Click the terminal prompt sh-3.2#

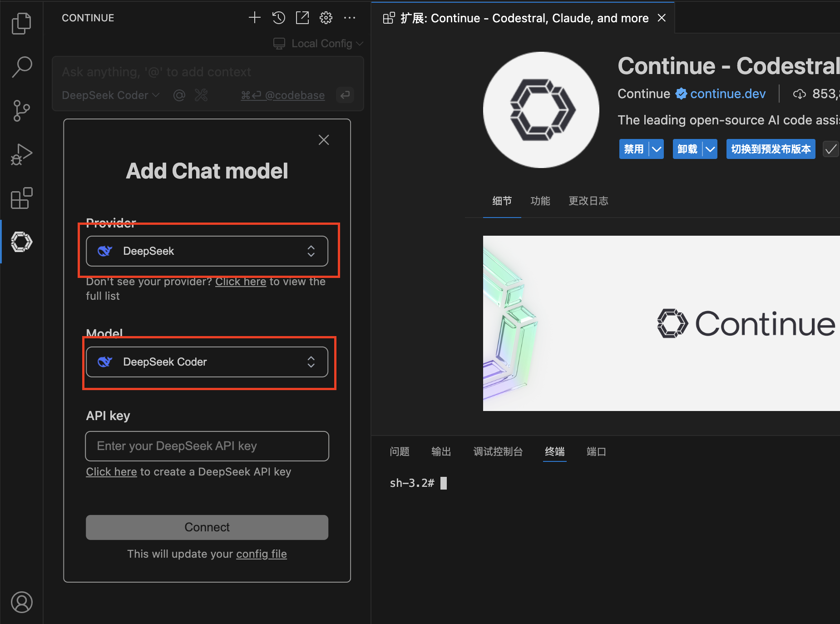pyautogui.click(x=412, y=483)
